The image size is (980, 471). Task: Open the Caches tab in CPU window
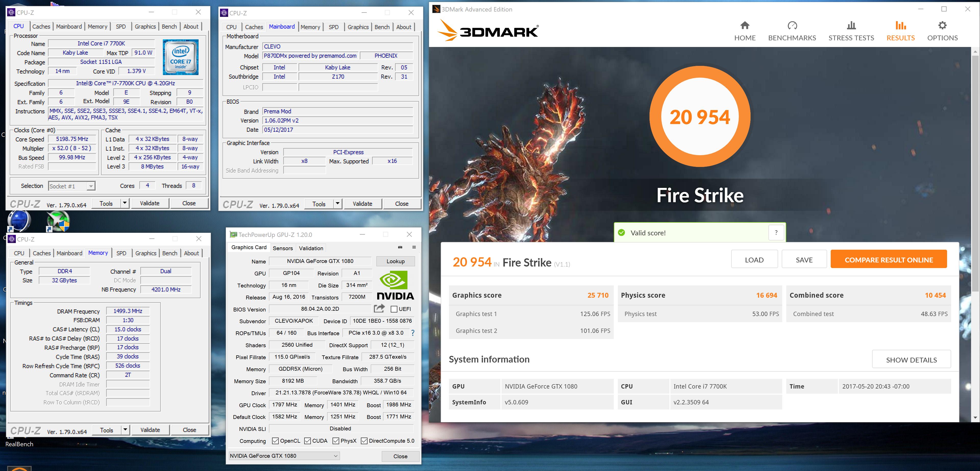pos(41,27)
